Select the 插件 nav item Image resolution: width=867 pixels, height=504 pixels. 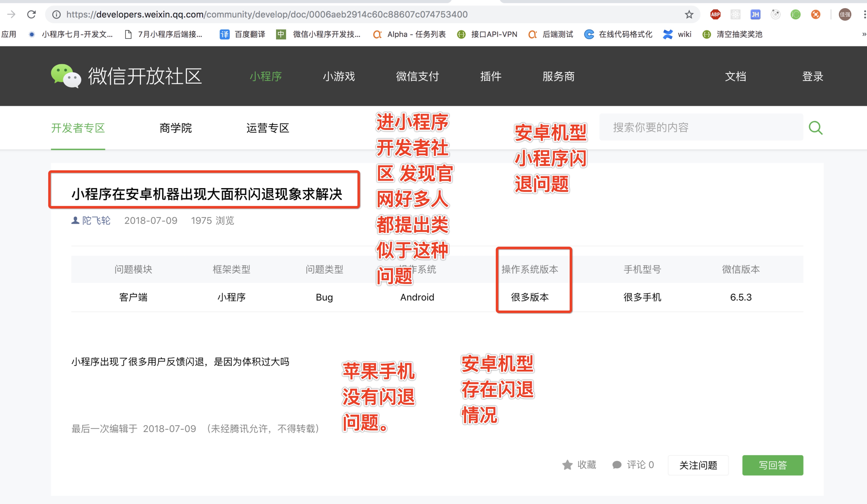491,76
